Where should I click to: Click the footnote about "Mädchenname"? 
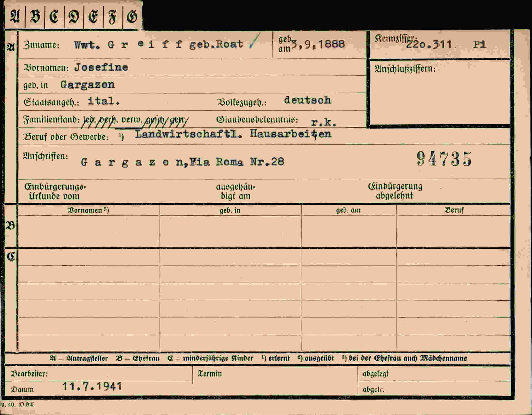[x=404, y=358]
